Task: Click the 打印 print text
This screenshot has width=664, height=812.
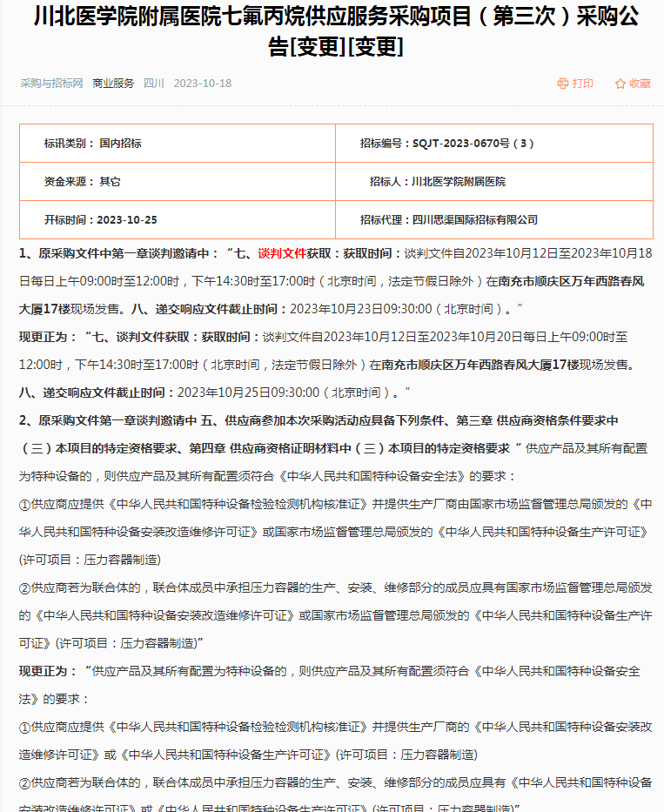Action: [583, 84]
